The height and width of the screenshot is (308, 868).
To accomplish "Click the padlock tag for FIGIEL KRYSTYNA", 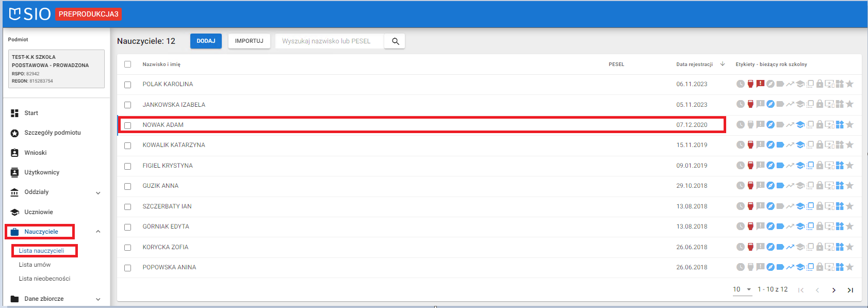I will pyautogui.click(x=820, y=166).
